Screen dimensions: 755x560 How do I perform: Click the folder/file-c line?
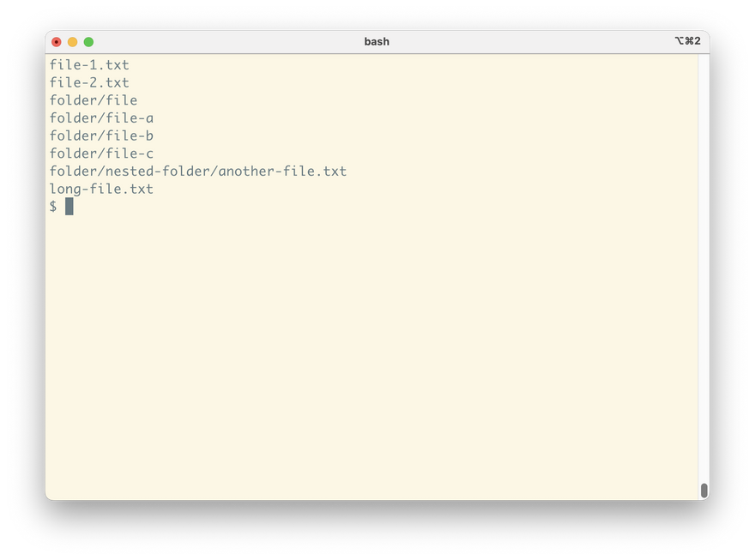coord(101,154)
